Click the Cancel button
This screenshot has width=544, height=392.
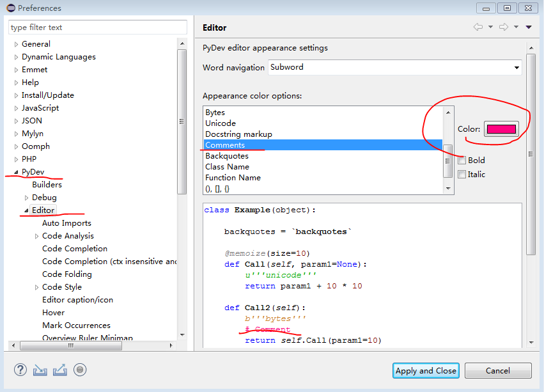(x=497, y=370)
